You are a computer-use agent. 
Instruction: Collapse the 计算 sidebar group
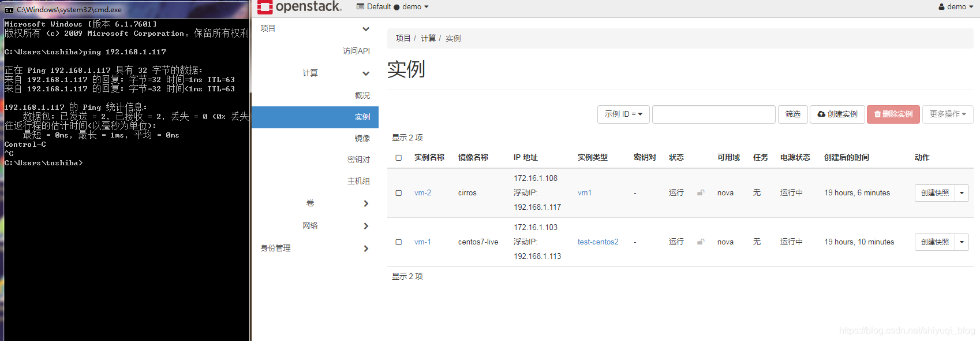point(336,73)
